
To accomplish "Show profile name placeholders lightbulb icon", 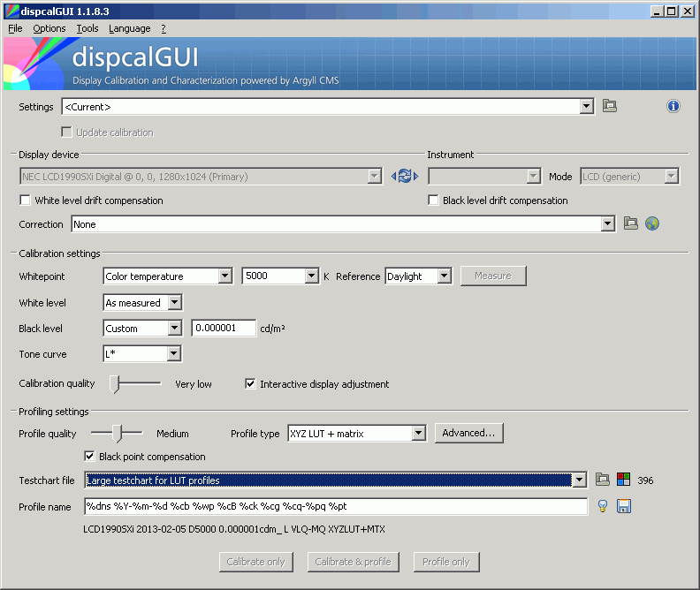I will coord(603,506).
